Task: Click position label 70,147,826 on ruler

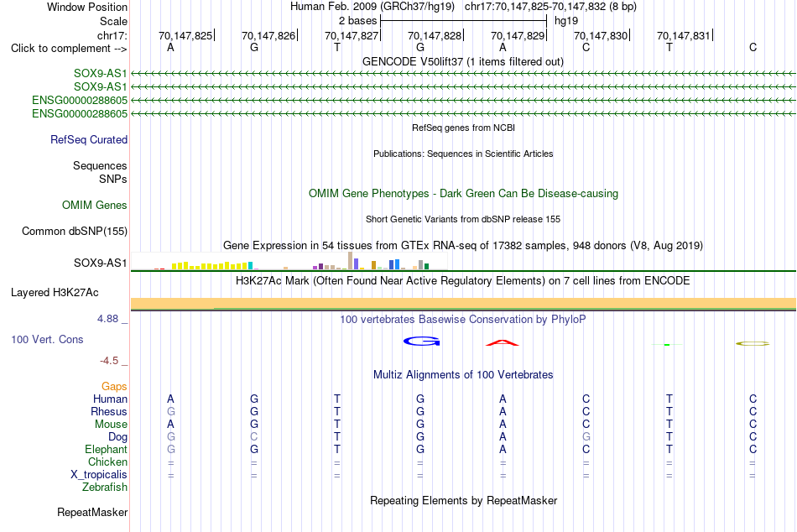Action: click(x=268, y=35)
